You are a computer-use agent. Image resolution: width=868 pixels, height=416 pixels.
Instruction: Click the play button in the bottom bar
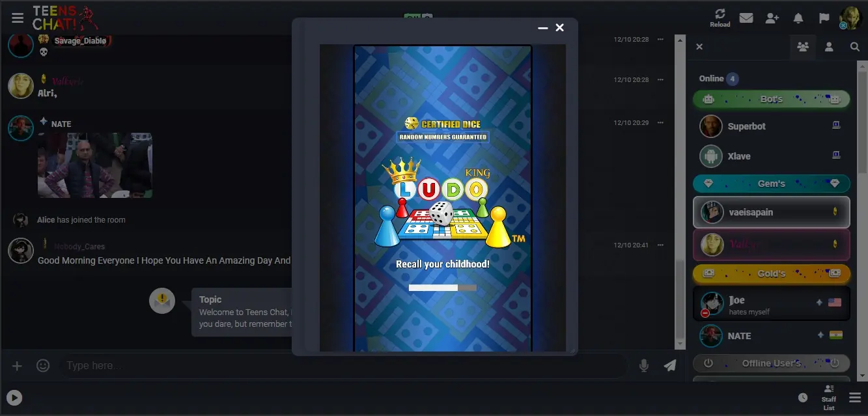[x=14, y=398]
